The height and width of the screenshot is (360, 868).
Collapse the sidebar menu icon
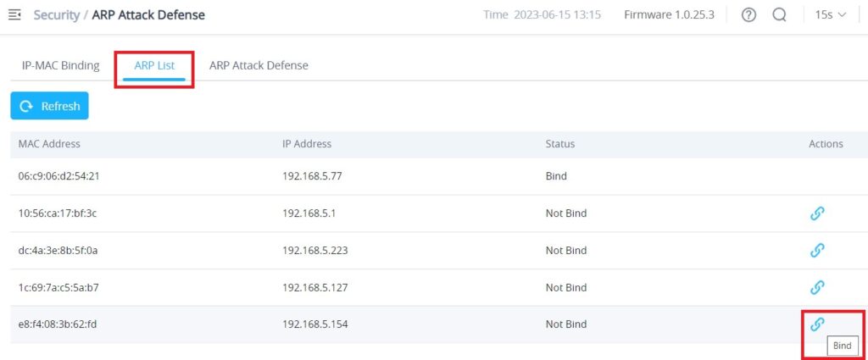click(14, 15)
